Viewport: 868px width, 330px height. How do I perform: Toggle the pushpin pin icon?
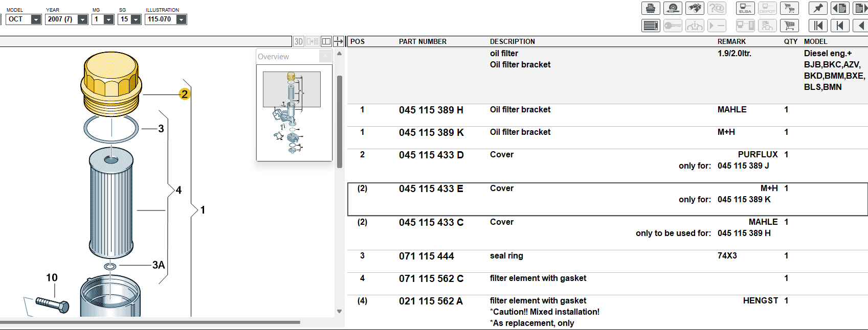[x=817, y=8]
